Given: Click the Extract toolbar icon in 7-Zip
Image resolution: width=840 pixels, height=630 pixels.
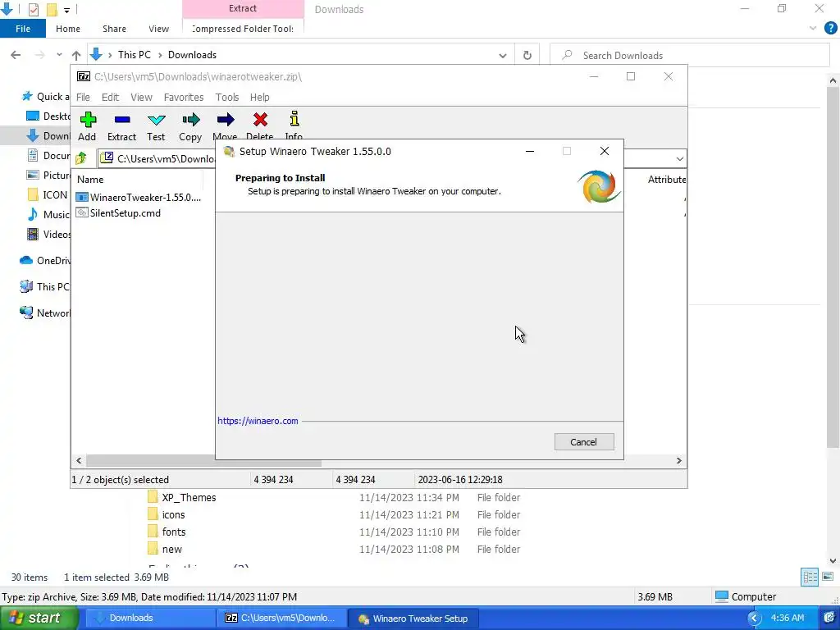Looking at the screenshot, I should click(121, 126).
